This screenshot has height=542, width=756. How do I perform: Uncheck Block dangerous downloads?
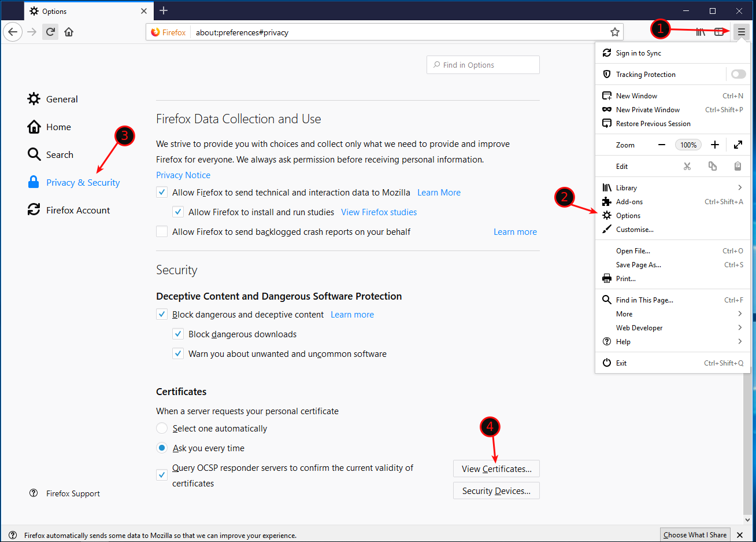(178, 334)
